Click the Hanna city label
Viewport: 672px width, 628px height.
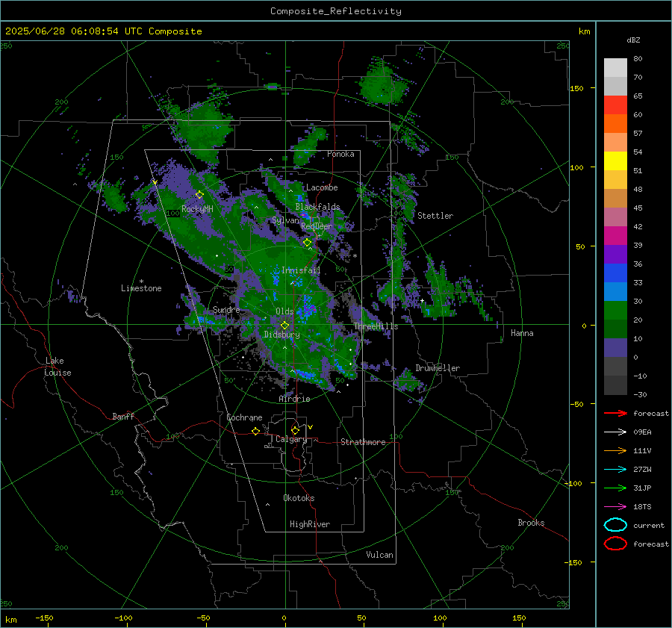pyautogui.click(x=522, y=333)
